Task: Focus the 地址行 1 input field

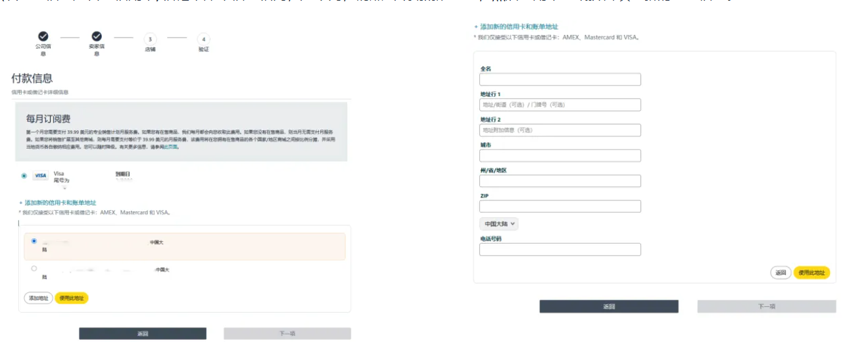Action: pyautogui.click(x=560, y=105)
